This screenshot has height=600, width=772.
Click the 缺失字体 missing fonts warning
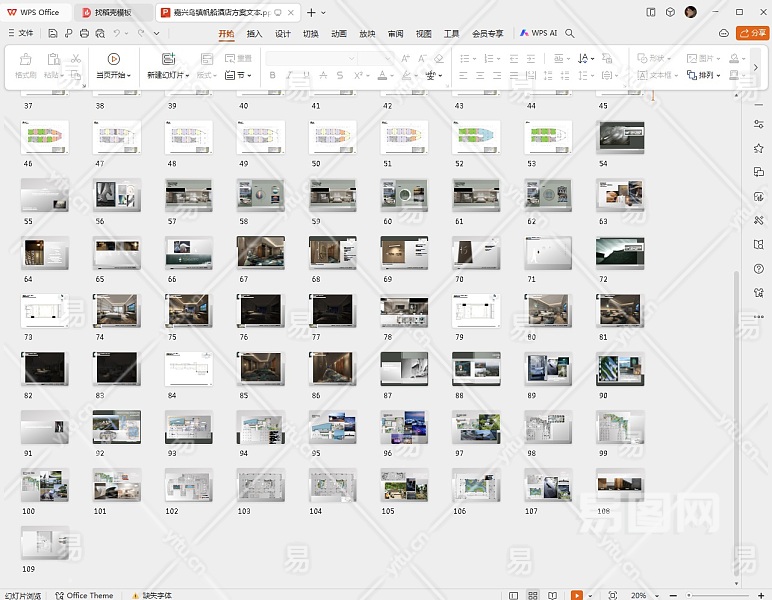click(x=150, y=595)
